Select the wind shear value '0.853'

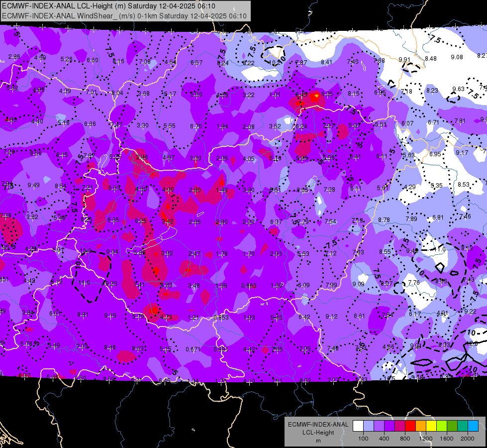tap(221, 317)
